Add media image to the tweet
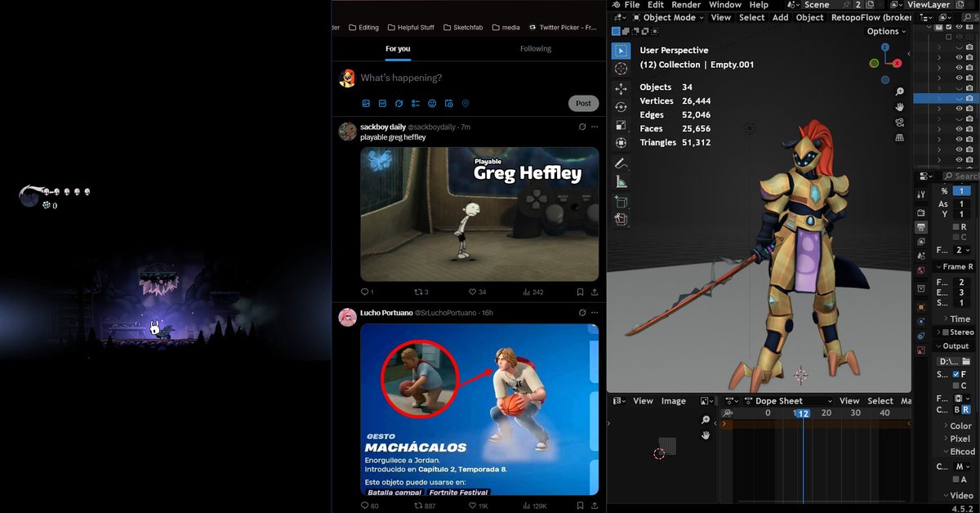The height and width of the screenshot is (513, 980). [x=366, y=104]
